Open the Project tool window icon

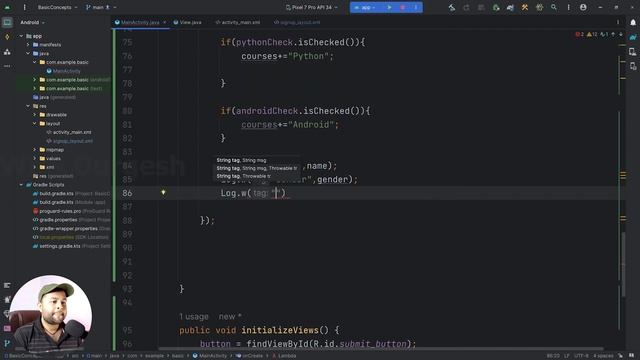pos(7,22)
